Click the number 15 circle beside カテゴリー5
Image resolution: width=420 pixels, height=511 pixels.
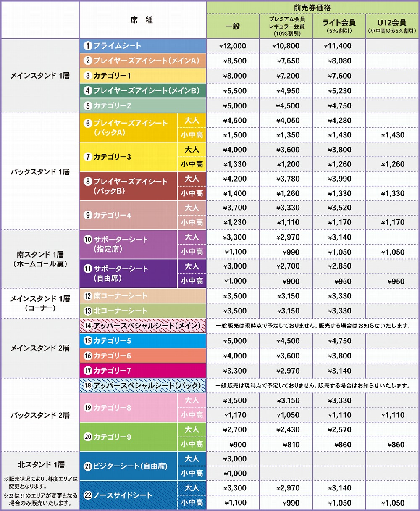click(x=88, y=341)
